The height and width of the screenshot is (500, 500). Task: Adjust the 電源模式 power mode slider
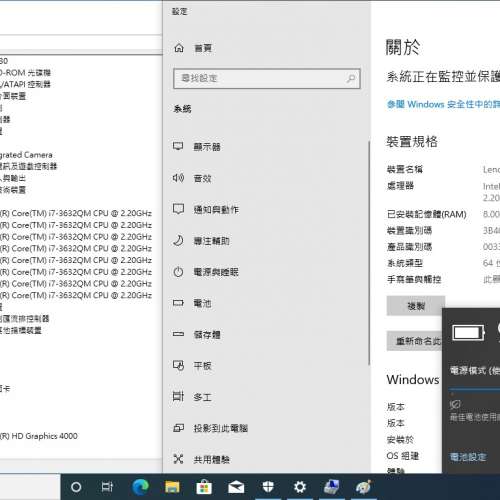(474, 389)
